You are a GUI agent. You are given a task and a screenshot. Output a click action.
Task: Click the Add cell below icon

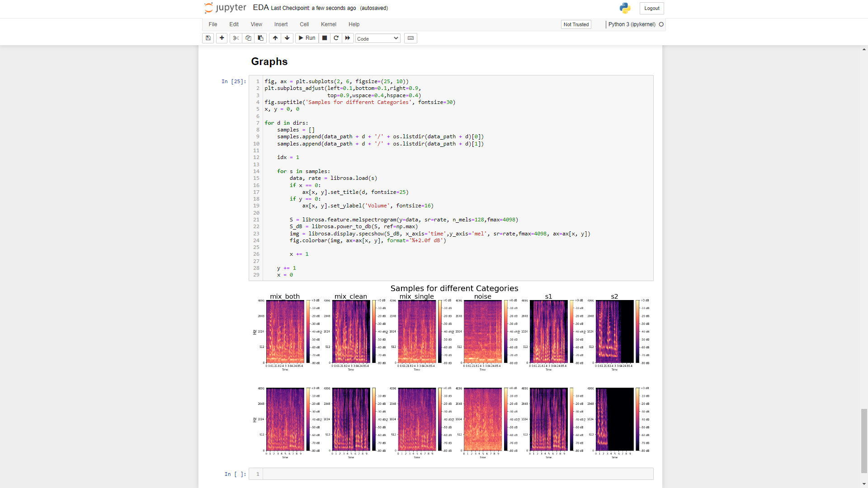(x=222, y=38)
